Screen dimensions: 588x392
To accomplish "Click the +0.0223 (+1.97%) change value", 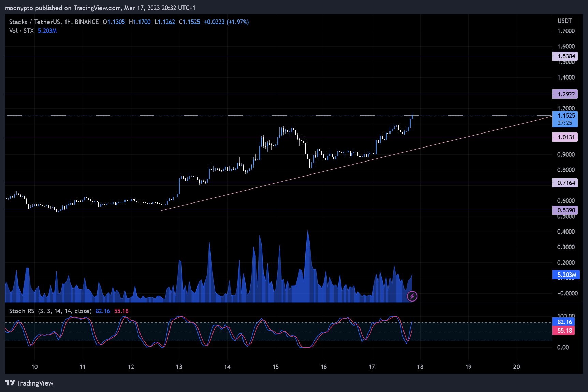I will (226, 22).
